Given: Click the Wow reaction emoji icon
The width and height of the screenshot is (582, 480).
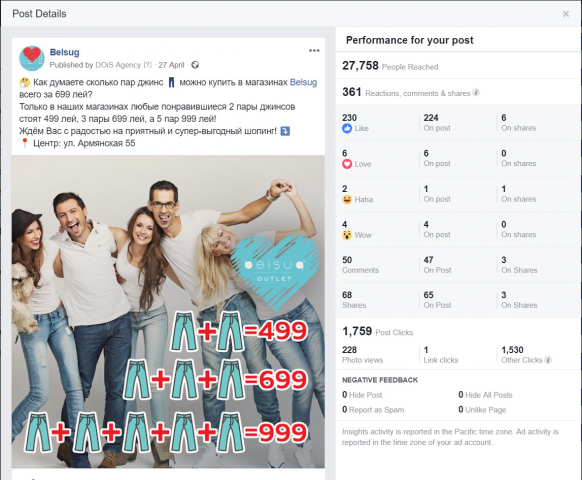Looking at the screenshot, I should coord(347,235).
